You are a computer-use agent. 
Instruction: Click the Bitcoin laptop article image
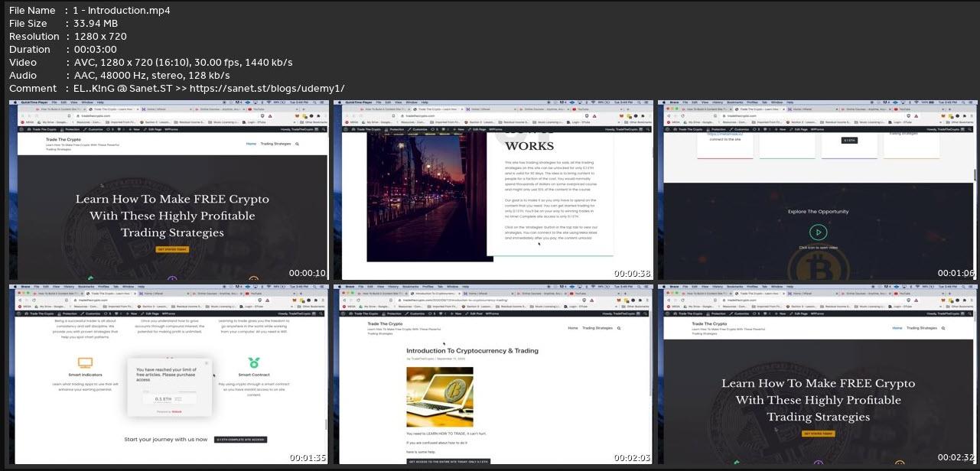pyautogui.click(x=440, y=396)
